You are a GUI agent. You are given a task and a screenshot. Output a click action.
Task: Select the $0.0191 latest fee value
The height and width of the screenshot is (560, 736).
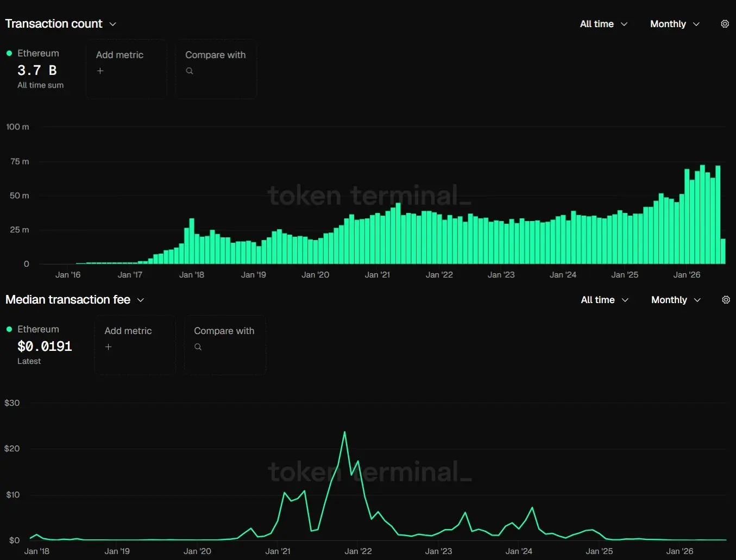pyautogui.click(x=45, y=346)
